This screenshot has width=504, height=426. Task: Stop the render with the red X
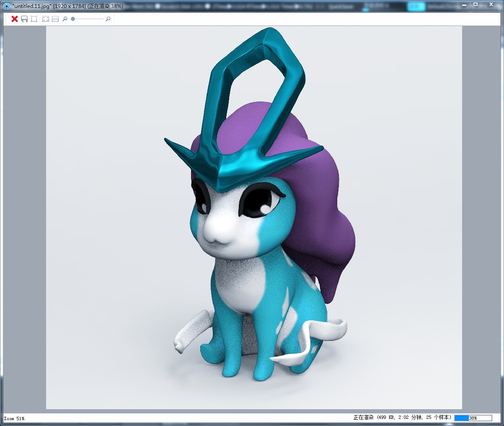(x=15, y=19)
